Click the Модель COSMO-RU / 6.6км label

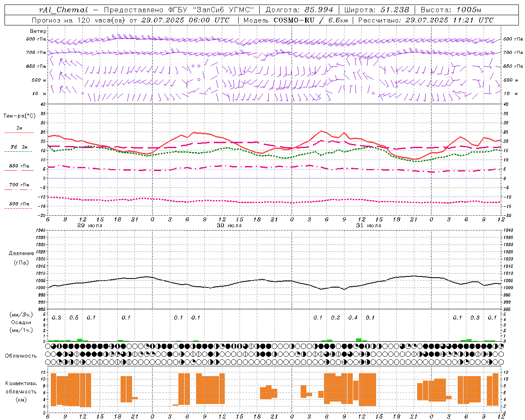(295, 20)
